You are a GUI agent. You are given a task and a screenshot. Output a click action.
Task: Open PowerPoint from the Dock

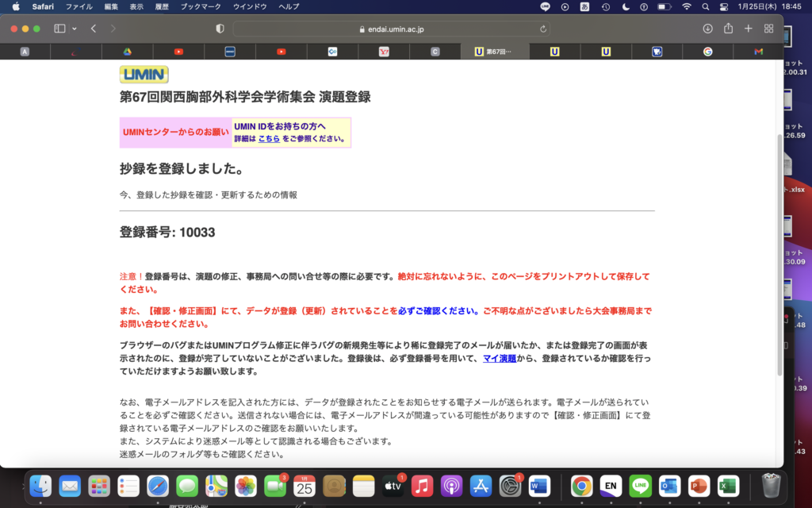point(698,487)
